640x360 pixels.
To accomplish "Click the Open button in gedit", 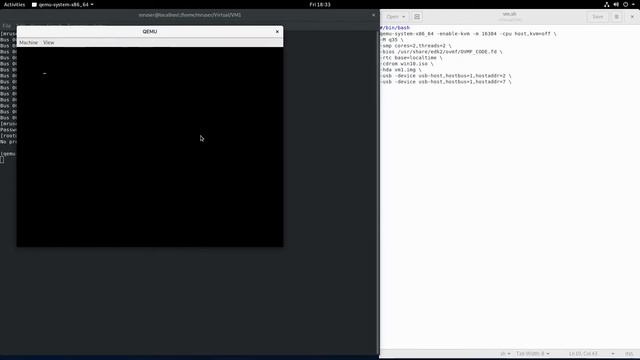I will pyautogui.click(x=396, y=17).
